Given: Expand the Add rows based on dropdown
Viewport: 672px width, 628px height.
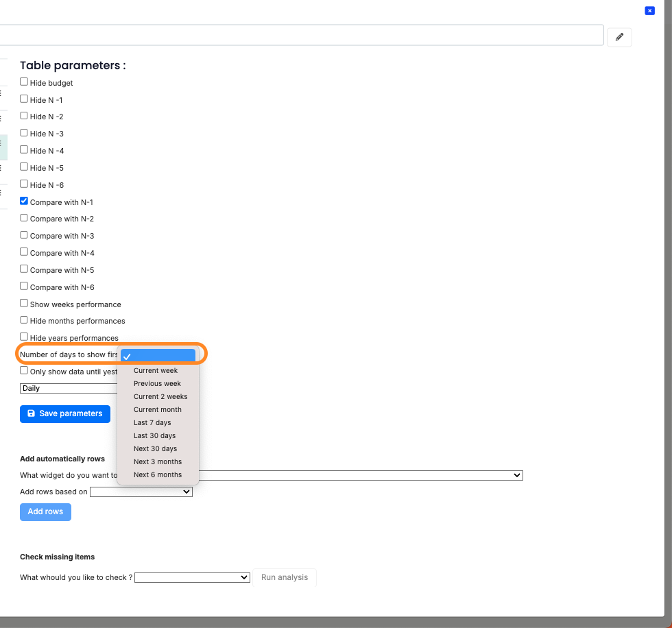Looking at the screenshot, I should point(141,492).
